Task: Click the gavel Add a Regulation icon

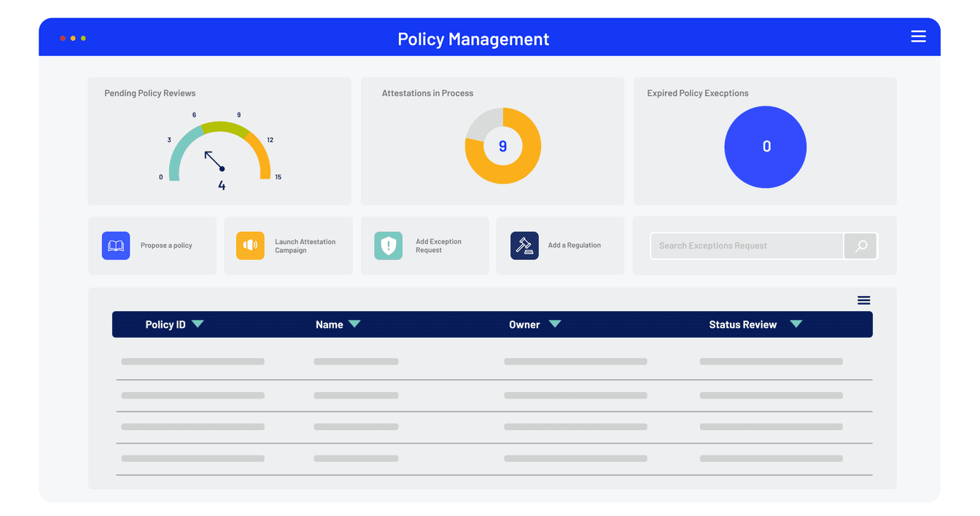Action: pos(524,246)
